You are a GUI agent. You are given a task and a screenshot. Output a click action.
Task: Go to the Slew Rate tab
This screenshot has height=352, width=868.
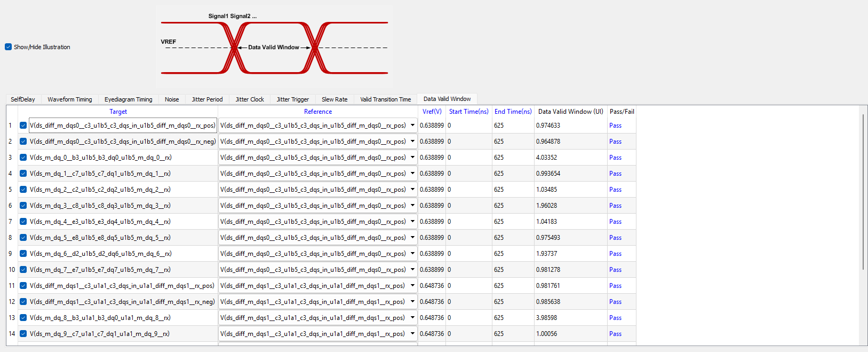(335, 99)
